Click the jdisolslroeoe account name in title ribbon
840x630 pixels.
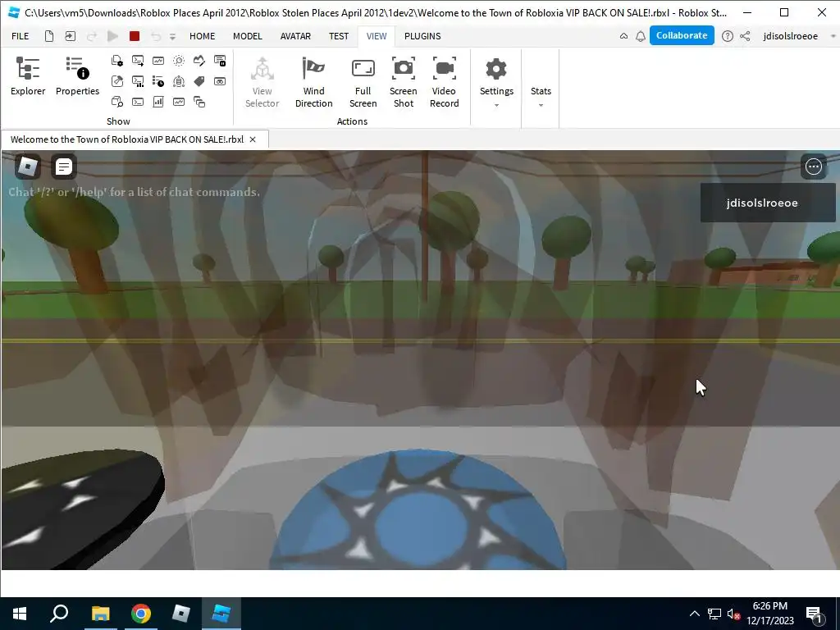point(790,36)
